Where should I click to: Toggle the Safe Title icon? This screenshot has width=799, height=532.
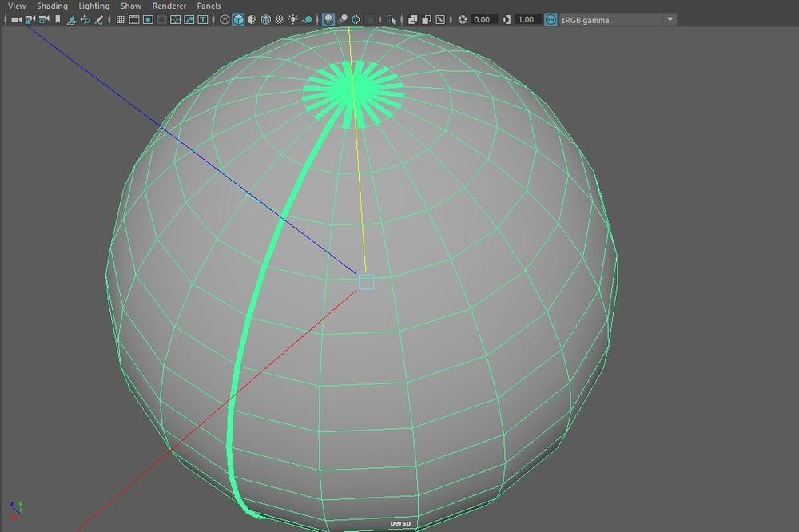(x=203, y=19)
